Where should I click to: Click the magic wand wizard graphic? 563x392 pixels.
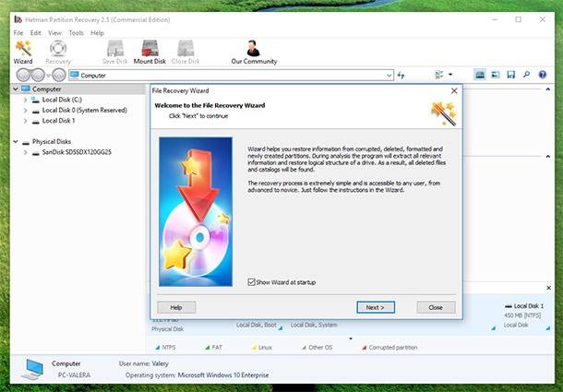tap(444, 113)
